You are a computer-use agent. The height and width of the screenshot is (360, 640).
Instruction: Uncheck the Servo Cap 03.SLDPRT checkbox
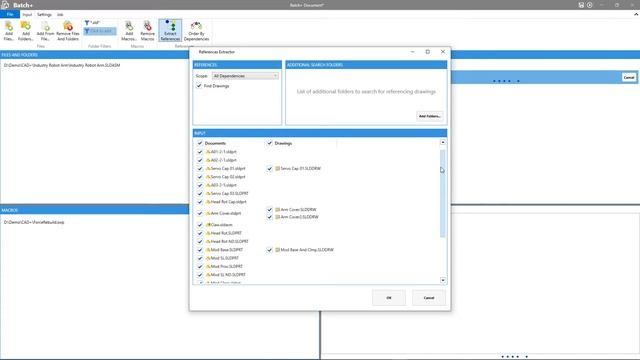[200, 193]
